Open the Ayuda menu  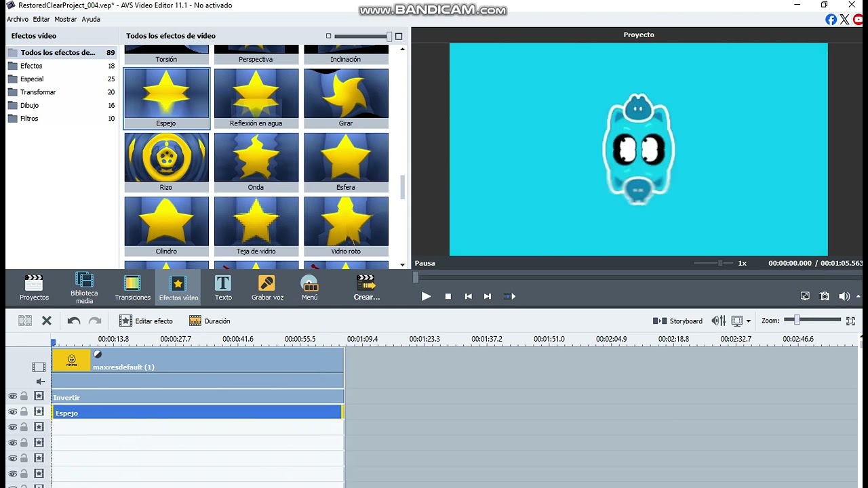91,20
